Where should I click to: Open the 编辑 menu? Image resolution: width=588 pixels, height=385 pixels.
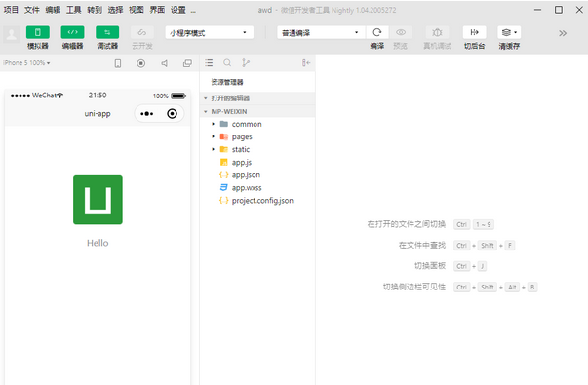(53, 10)
